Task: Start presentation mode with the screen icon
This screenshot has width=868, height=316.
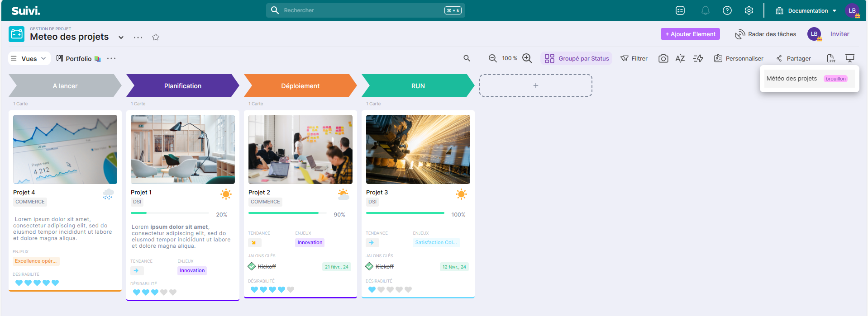Action: [850, 58]
